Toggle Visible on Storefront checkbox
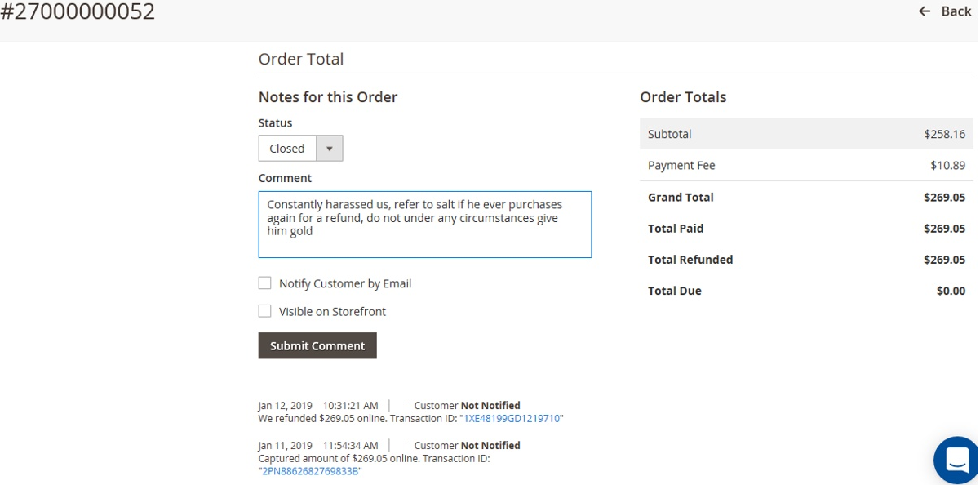Image resolution: width=980 pixels, height=485 pixels. (264, 311)
